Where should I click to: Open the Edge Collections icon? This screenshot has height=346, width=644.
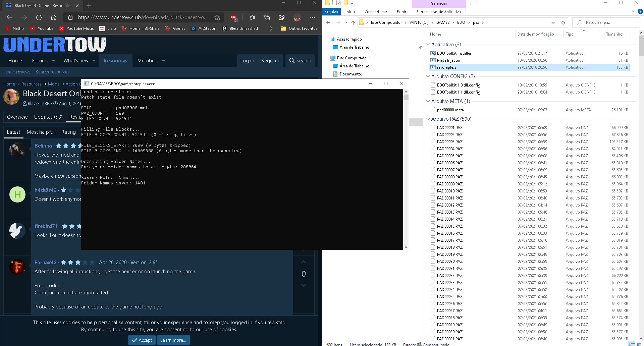coord(267,17)
